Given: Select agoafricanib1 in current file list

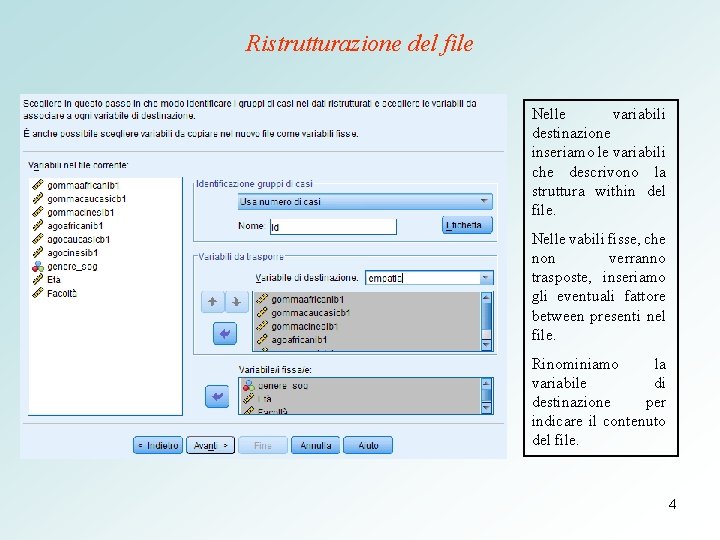Looking at the screenshot, I should [x=75, y=226].
